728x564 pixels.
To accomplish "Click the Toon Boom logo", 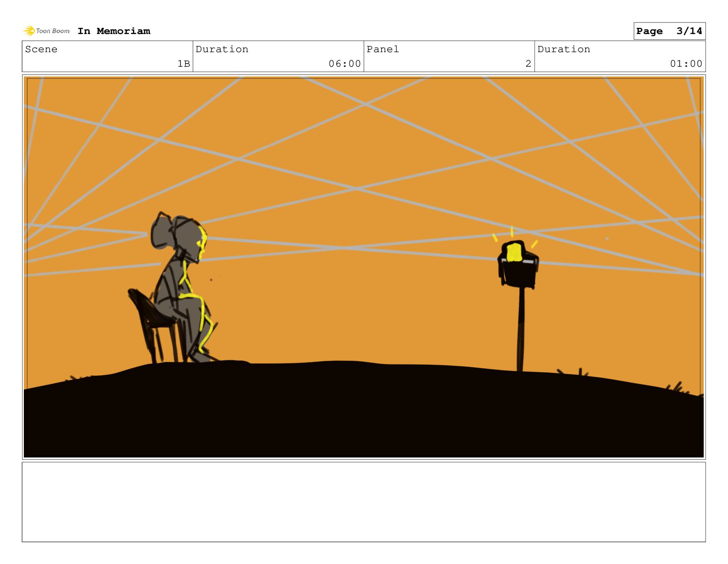I will click(x=46, y=31).
